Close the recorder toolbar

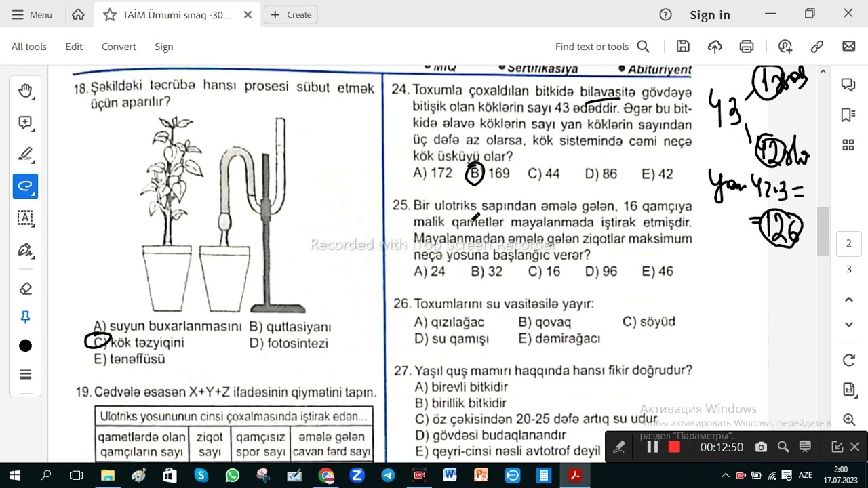pos(854,447)
